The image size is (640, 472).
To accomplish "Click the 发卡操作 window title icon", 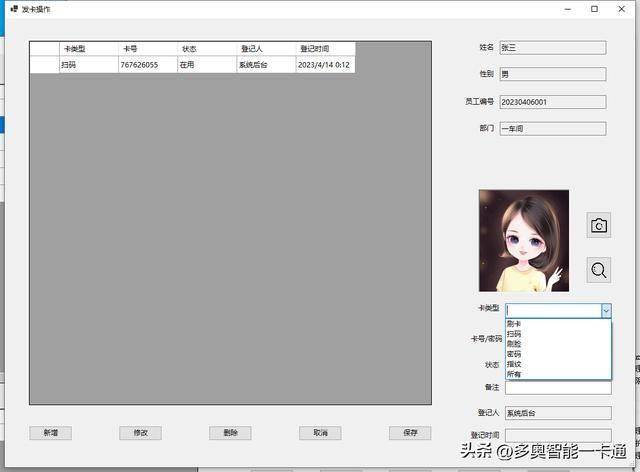I will pos(14,9).
